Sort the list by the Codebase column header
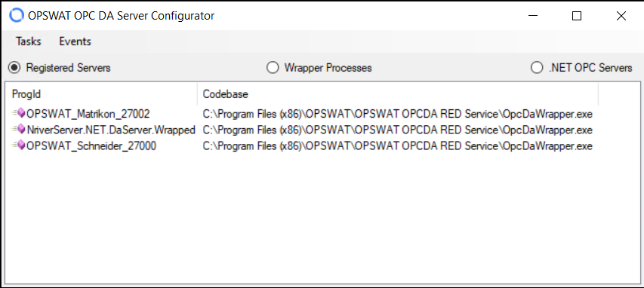644x288 pixels. pos(398,94)
